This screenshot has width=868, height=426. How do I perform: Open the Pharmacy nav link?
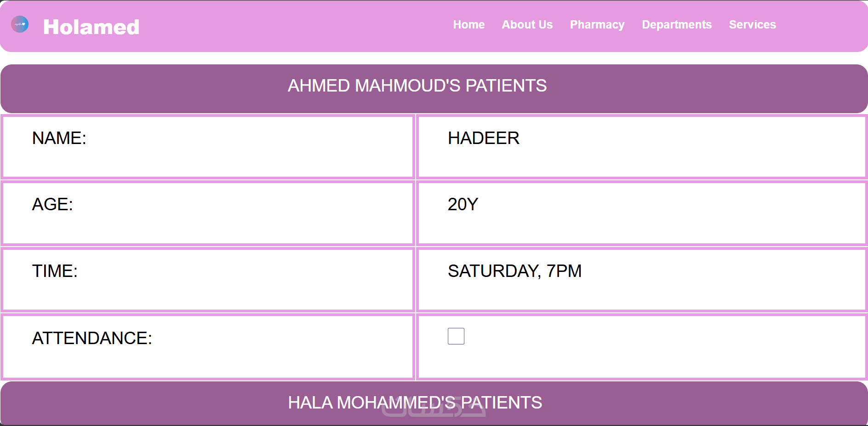click(x=597, y=25)
